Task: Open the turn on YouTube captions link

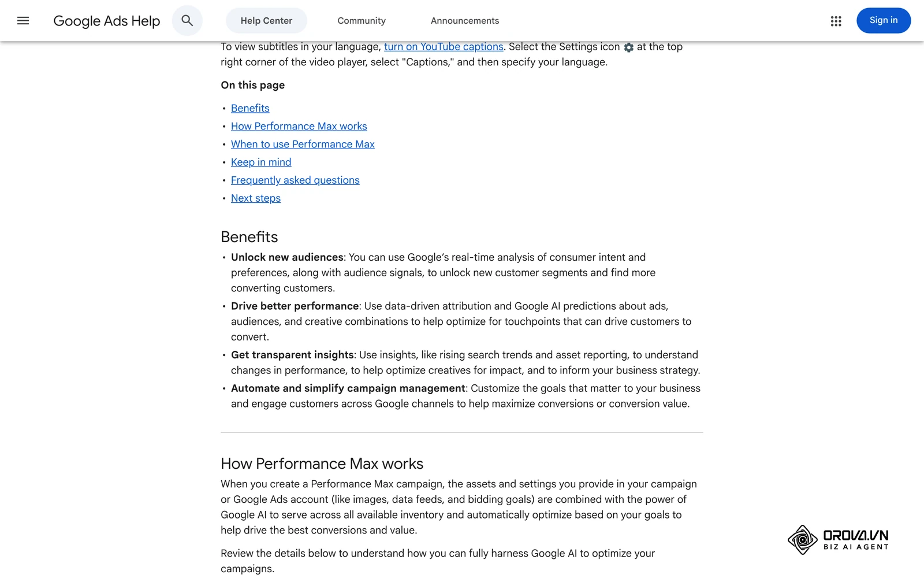Action: tap(444, 47)
